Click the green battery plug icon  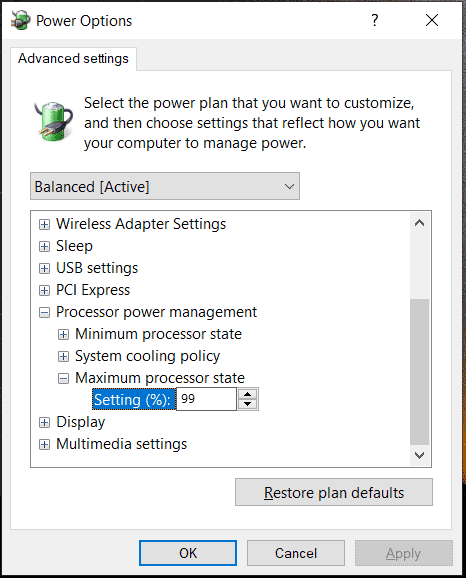[x=54, y=121]
